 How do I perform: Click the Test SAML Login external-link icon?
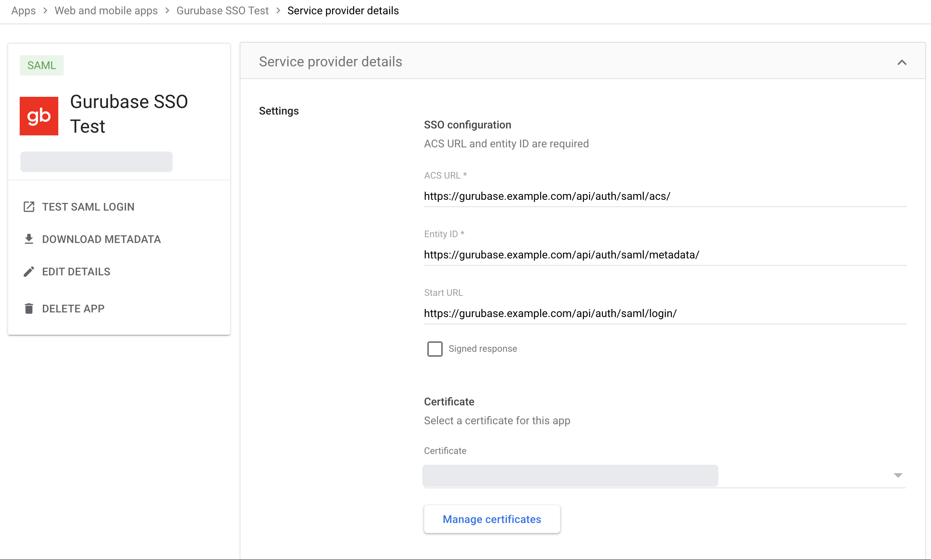pos(29,207)
